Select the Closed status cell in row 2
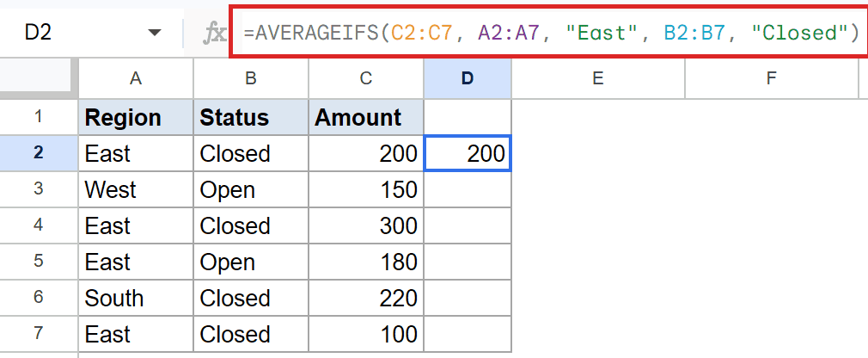The height and width of the screenshot is (358, 868). click(x=251, y=153)
